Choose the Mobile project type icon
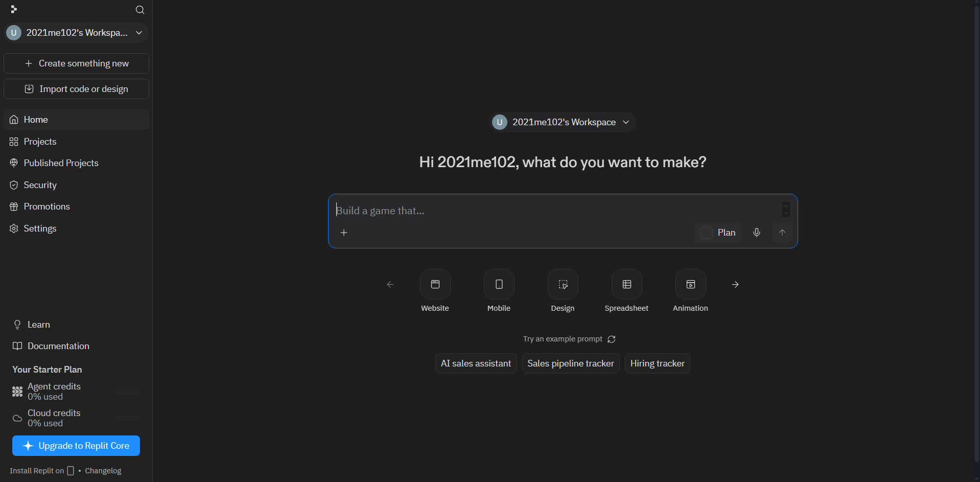The width and height of the screenshot is (980, 482). click(x=499, y=284)
